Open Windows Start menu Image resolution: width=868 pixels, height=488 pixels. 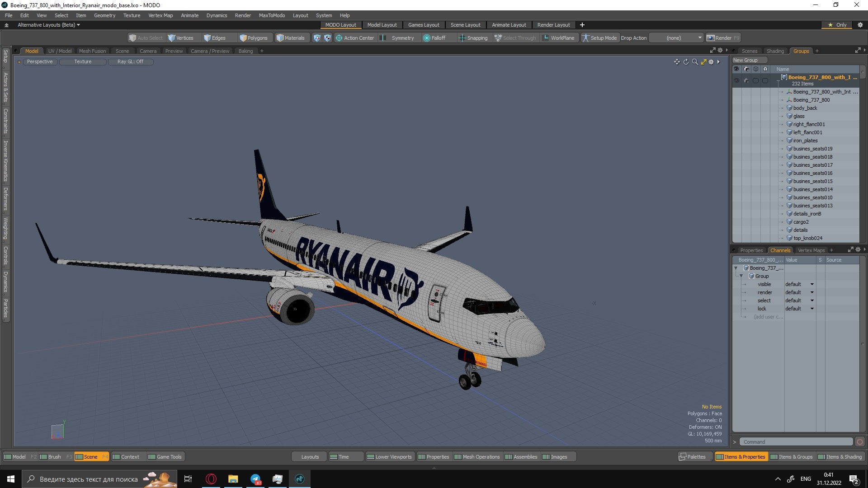point(11,479)
